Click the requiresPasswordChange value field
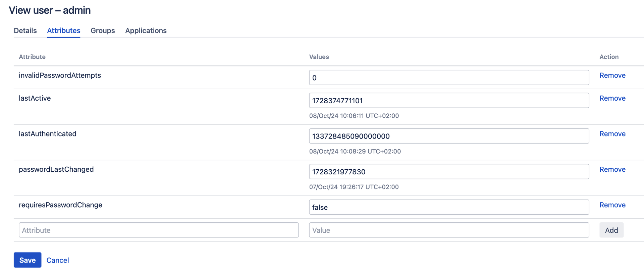The height and width of the screenshot is (277, 644). pyautogui.click(x=449, y=207)
